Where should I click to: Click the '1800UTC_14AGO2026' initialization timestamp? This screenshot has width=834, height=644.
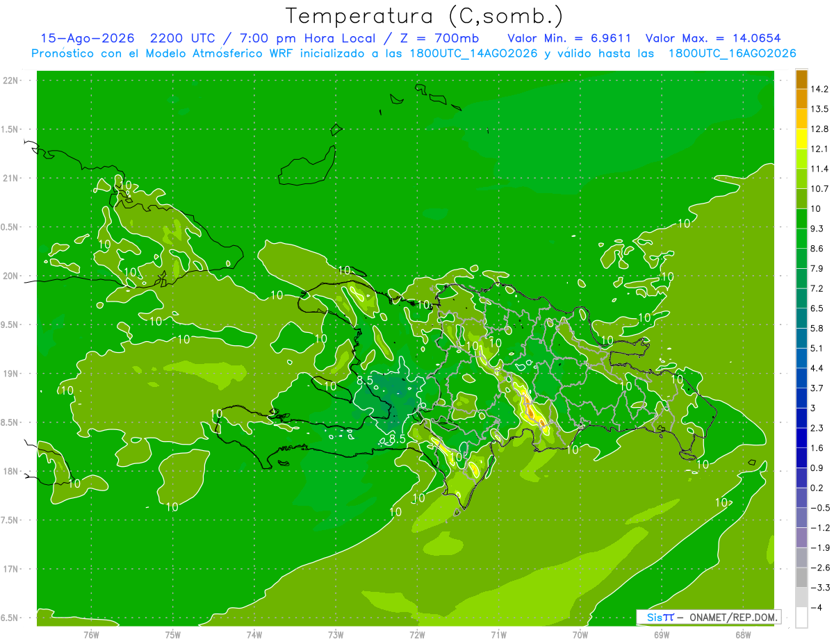point(475,53)
